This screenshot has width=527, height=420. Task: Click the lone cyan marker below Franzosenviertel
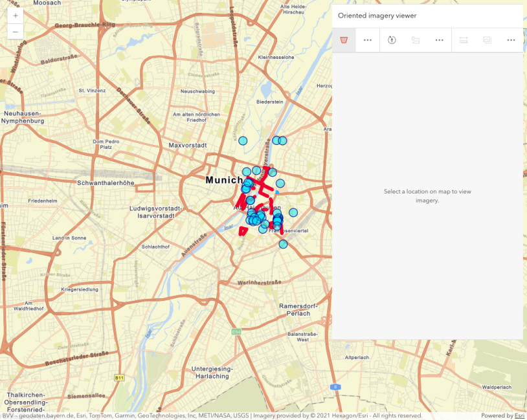[282, 245]
